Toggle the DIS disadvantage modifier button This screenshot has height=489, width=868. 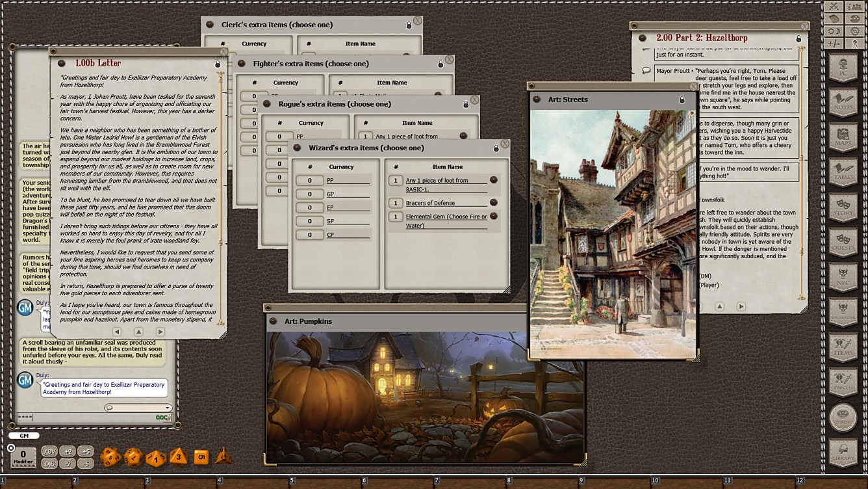click(49, 464)
